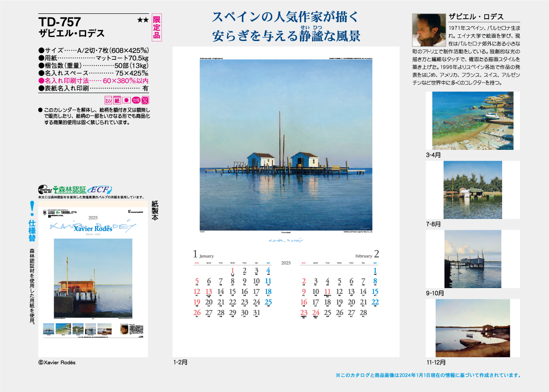Click the large 1-2月 white huts painting
549x392 pixels.
click(286, 145)
